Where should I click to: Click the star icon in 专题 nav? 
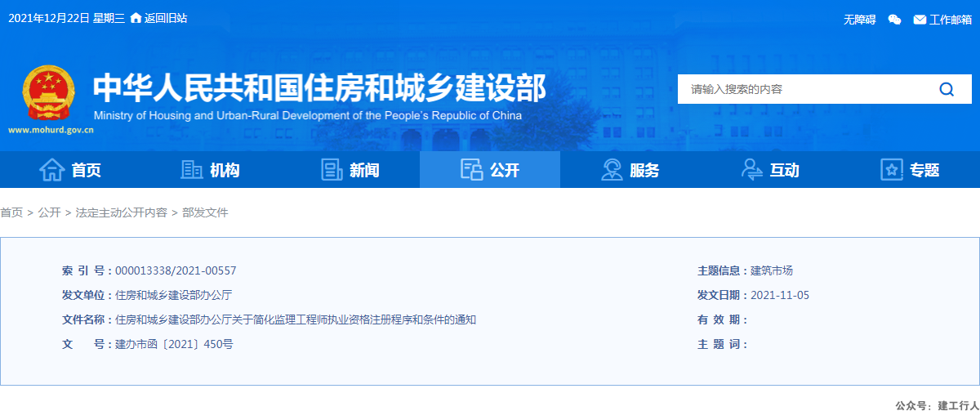(x=892, y=170)
